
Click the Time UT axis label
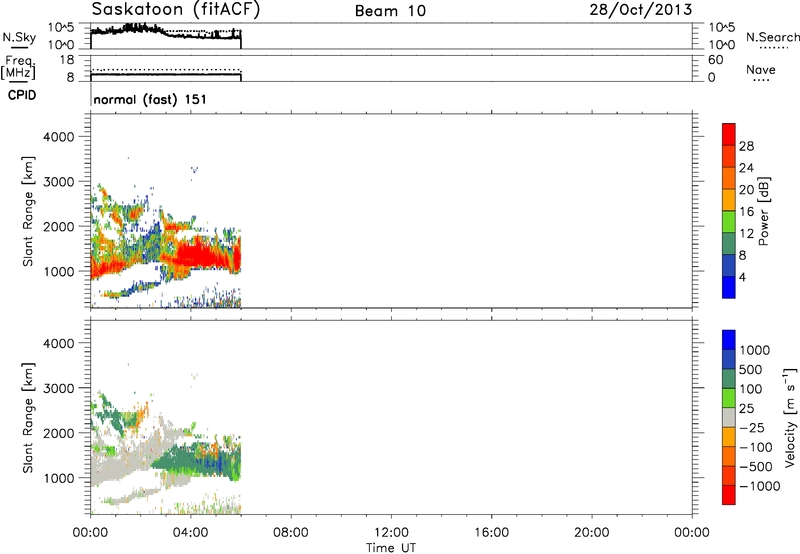391,548
